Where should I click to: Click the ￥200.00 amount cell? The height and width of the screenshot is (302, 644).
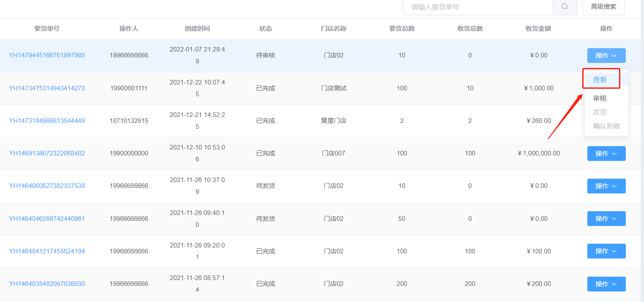tap(538, 284)
